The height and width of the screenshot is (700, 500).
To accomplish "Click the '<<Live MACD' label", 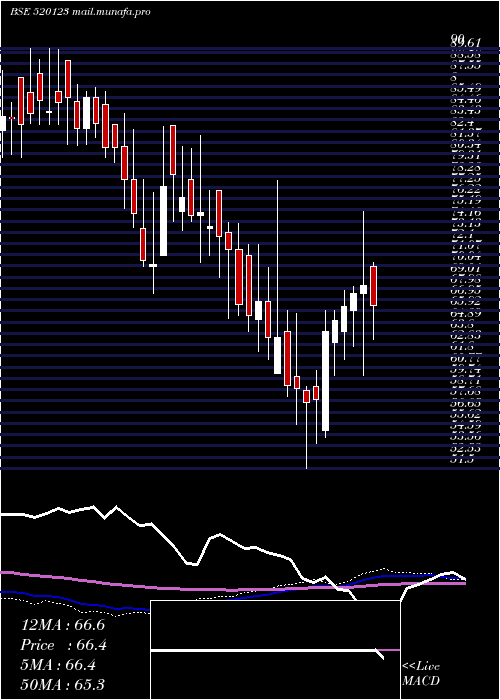I will click(421, 674).
